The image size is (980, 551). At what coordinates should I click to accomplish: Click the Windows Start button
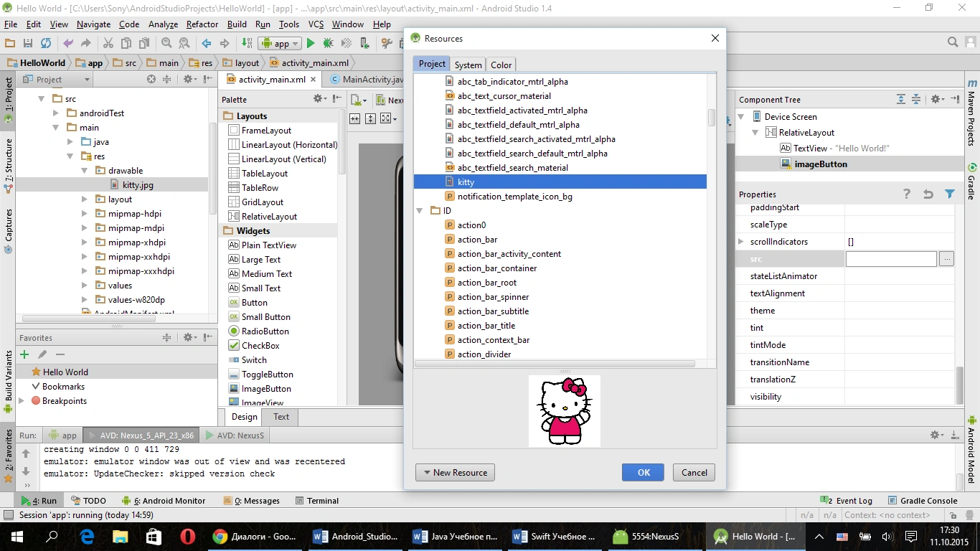pos(17,536)
